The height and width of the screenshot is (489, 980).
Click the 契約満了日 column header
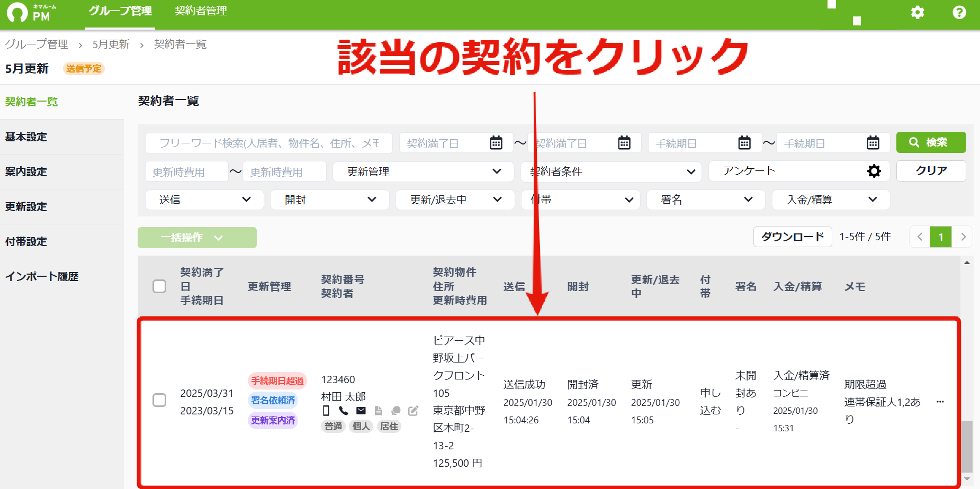(202, 279)
